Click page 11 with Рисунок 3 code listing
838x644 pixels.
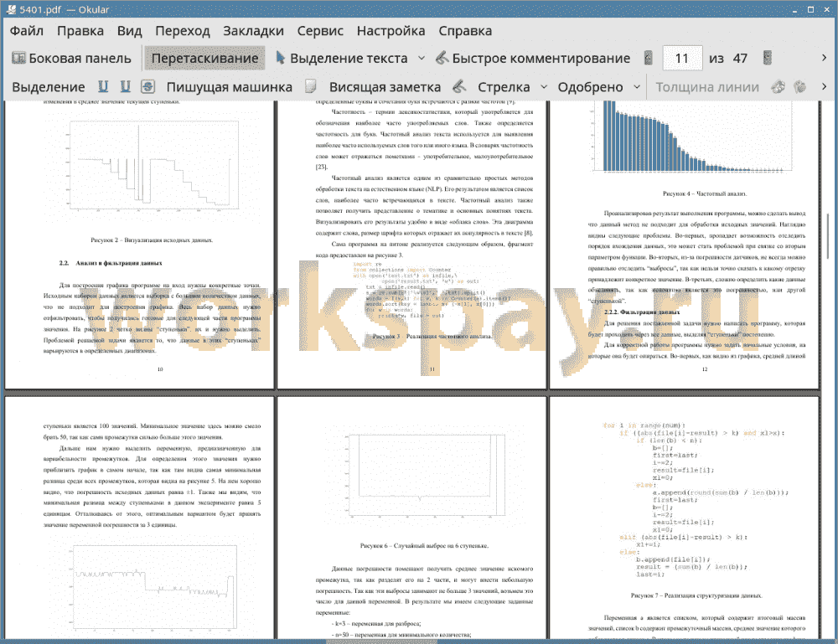[411, 244]
